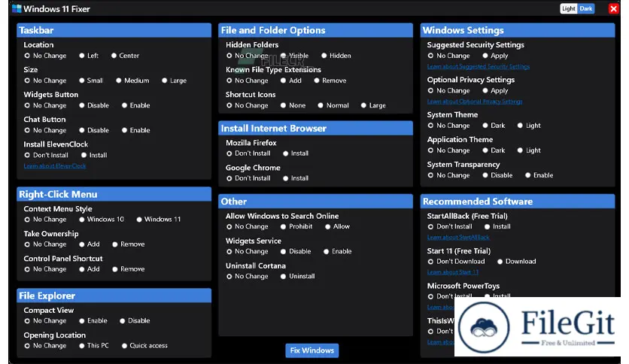Set Hidden Folders to Hidden
Screen dimensions: 629x364
point(336,56)
